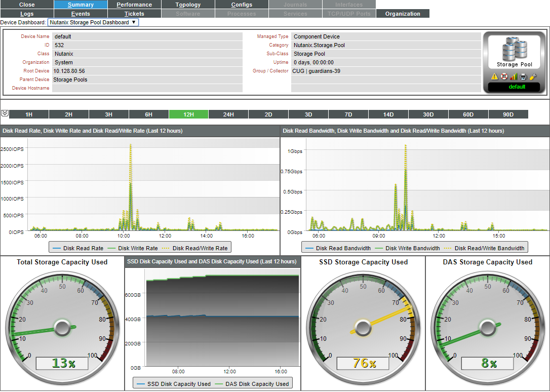This screenshot has width=550, height=392.
Task: Click the yellow warning triangle events icon
Action: pos(494,76)
